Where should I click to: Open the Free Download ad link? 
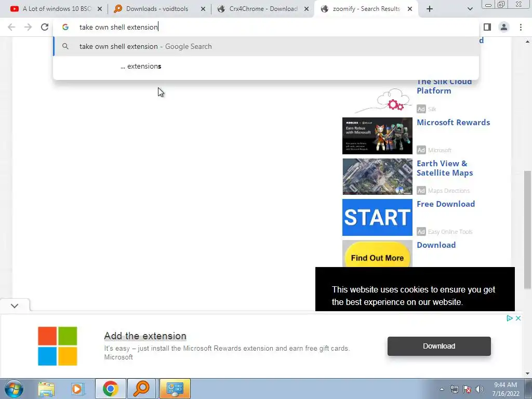(x=445, y=204)
